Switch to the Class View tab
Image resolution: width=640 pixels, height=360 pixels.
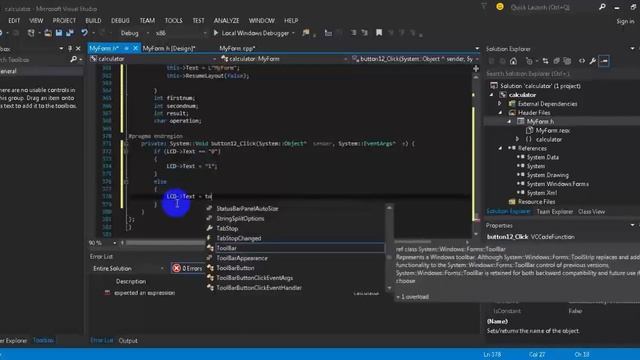(591, 211)
